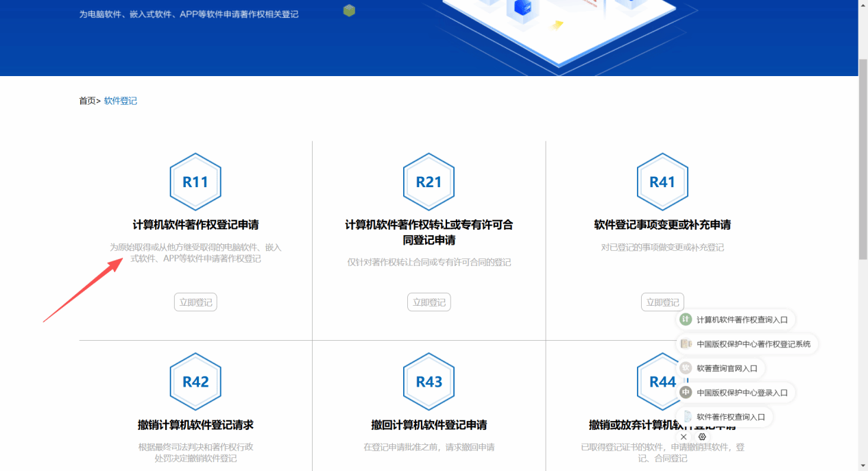
Task: Click the R11 hexagon icon
Action: point(195,182)
